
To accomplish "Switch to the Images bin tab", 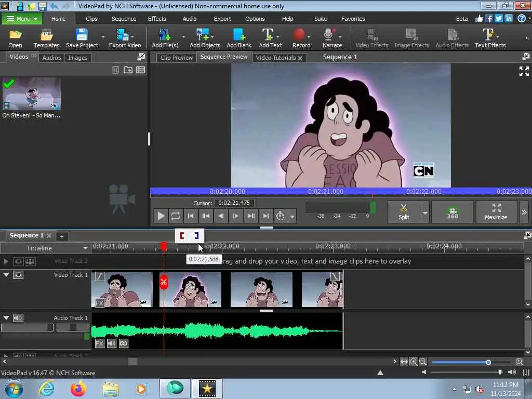I will point(78,58).
